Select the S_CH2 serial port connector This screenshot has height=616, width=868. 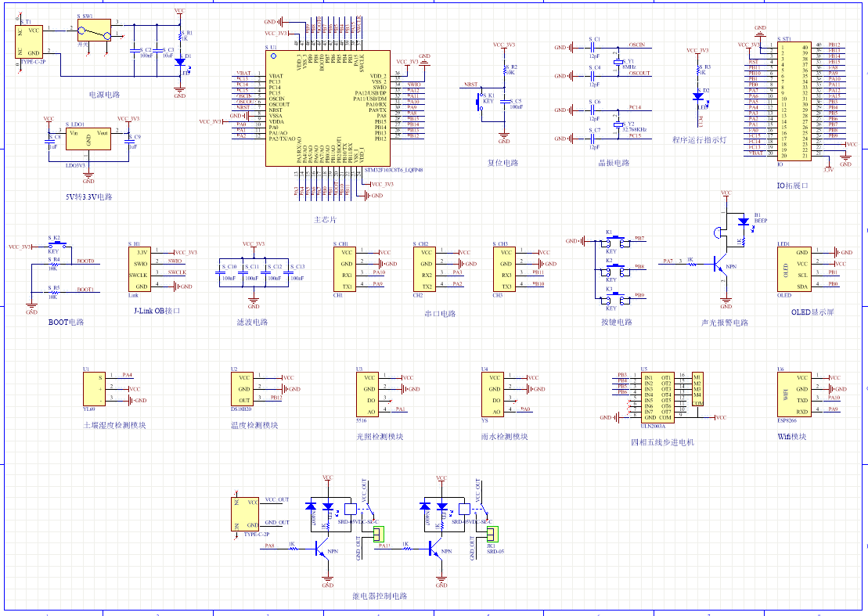[x=424, y=269]
